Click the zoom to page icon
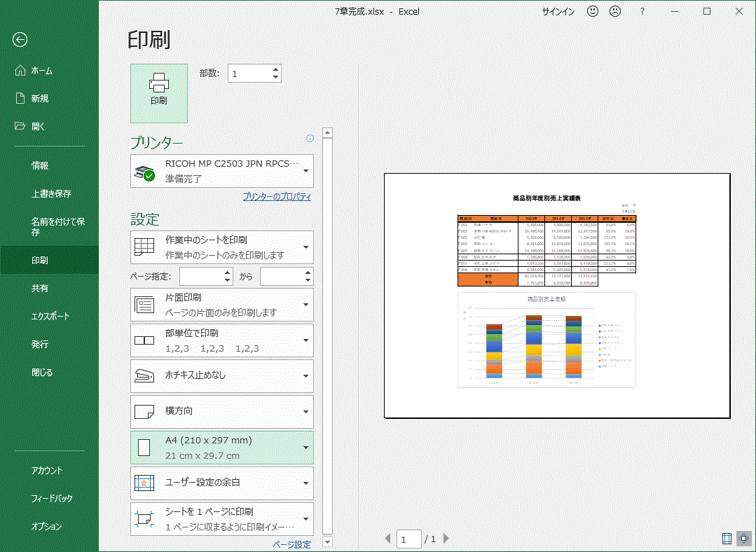The width and height of the screenshot is (756, 552). [x=744, y=538]
